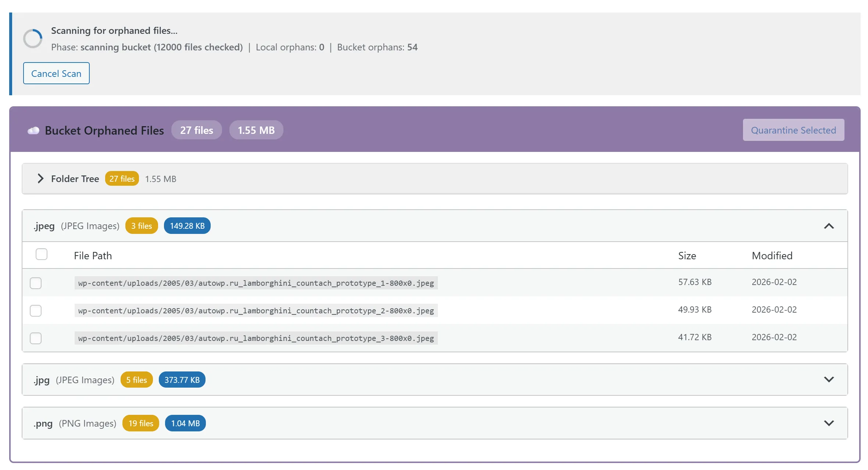Click the 57.63 KB size value
Viewport: 868px width, 470px height.
[x=695, y=282]
